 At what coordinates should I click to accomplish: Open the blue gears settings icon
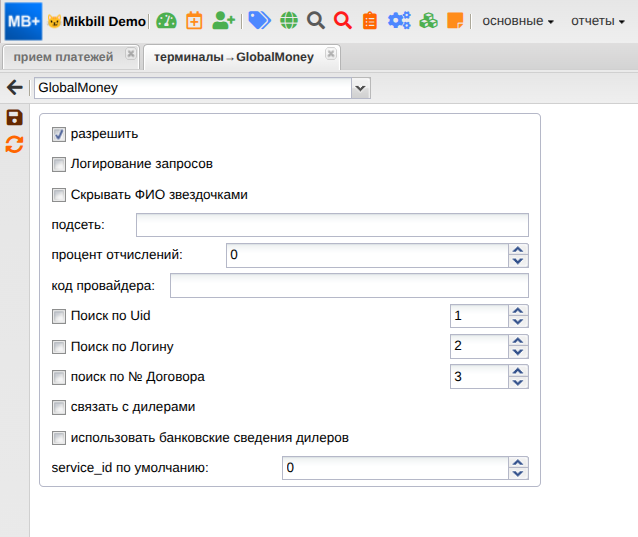pos(399,21)
